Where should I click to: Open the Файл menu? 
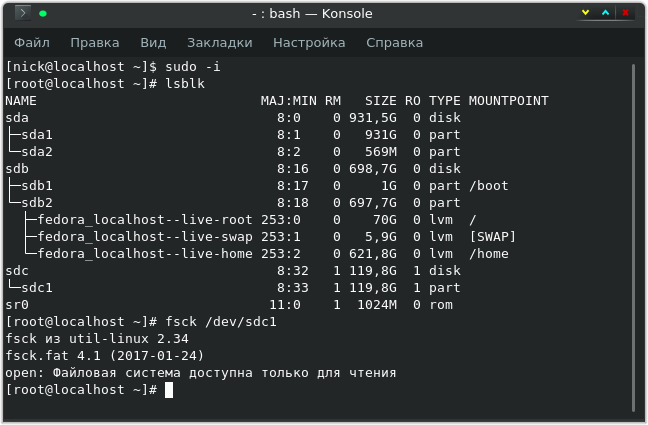point(32,43)
